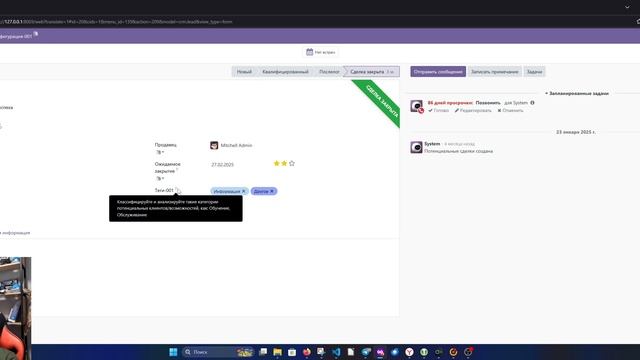Screen dimensions: 640x360
Task: Select the Сделка закрыта stage
Action: pos(371,72)
